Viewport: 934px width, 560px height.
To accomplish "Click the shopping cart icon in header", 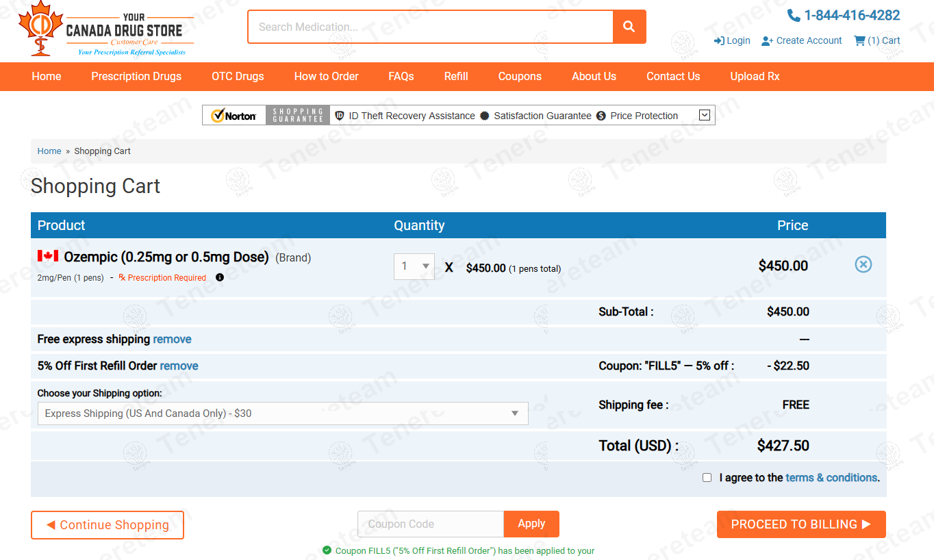I will pos(859,40).
